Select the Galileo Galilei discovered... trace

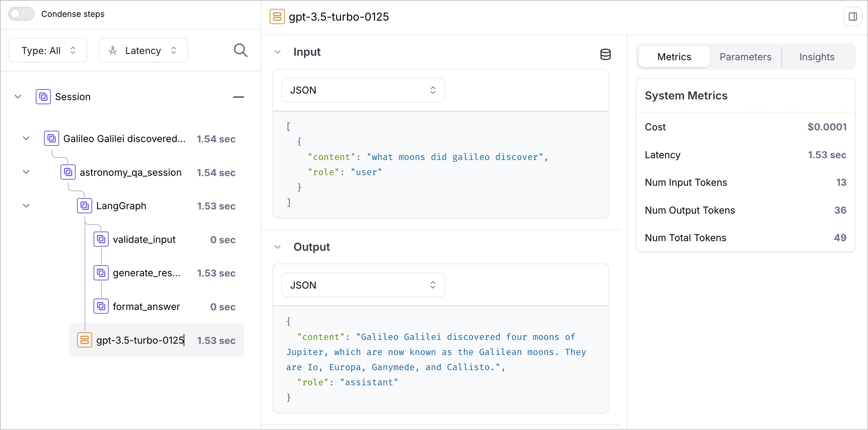tap(124, 139)
